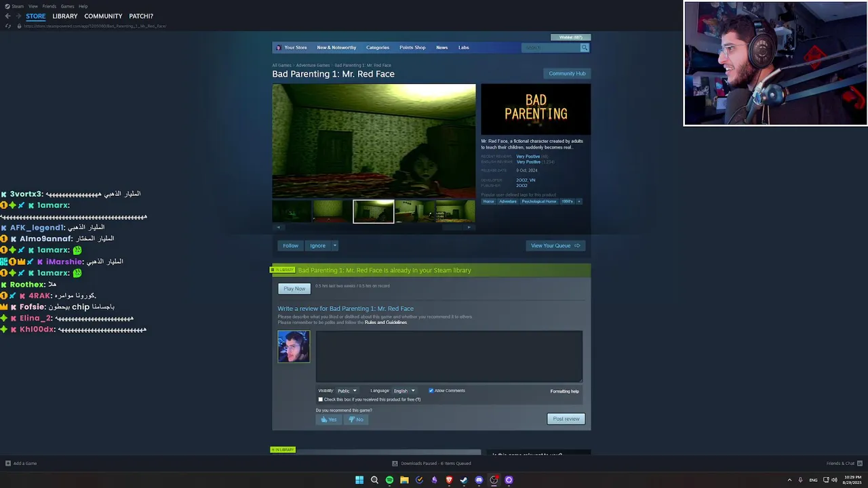Switch to the LIBRARY tab
Image resolution: width=868 pixels, height=488 pixels.
point(65,16)
